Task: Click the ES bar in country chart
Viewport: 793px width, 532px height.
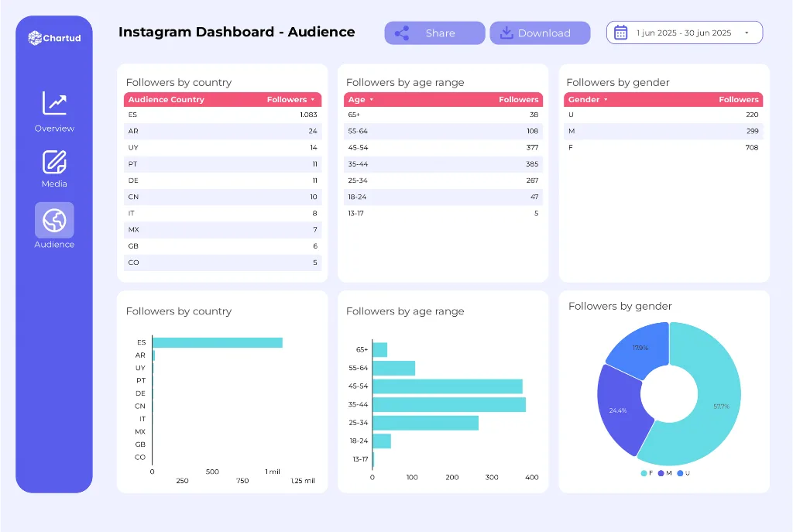Action: click(x=217, y=342)
